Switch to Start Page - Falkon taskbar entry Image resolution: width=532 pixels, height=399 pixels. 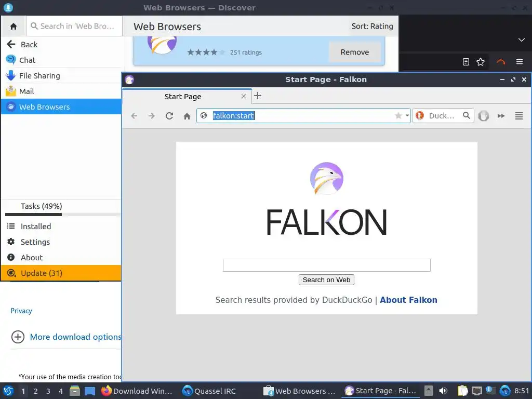[381, 391]
